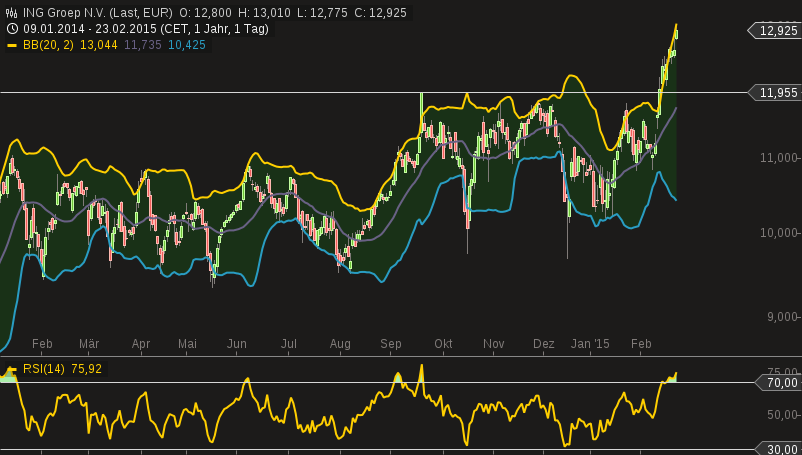The image size is (802, 455).
Task: Click the 10,000 mark on price axis
Action: tap(782, 233)
